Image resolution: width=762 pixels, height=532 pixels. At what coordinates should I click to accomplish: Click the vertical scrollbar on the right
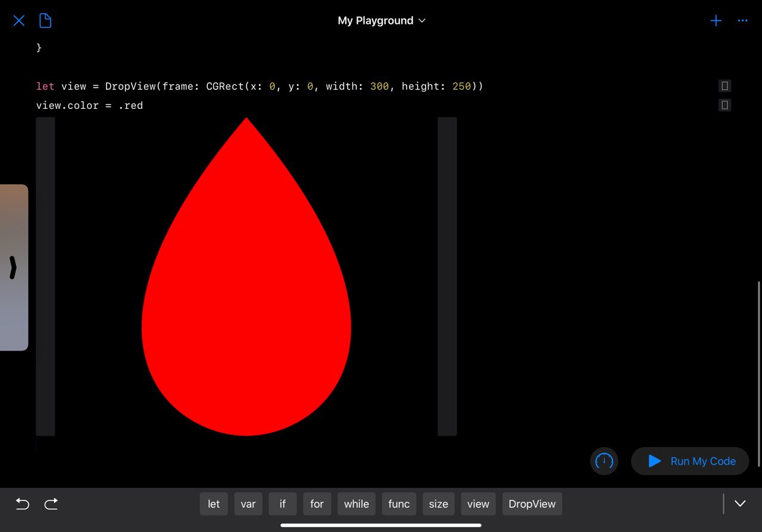tap(758, 374)
